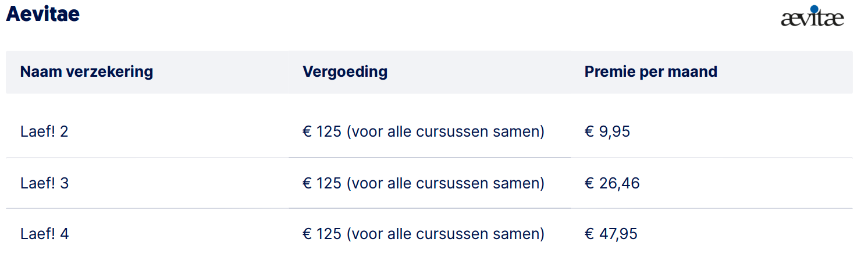The height and width of the screenshot is (278, 868).
Task: Click the Laef! 4 insurance name
Action: (x=44, y=234)
